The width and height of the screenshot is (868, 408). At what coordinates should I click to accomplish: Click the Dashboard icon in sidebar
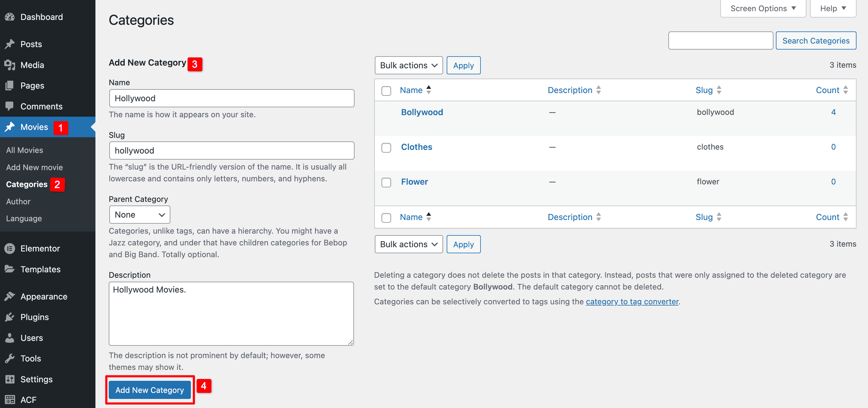11,17
